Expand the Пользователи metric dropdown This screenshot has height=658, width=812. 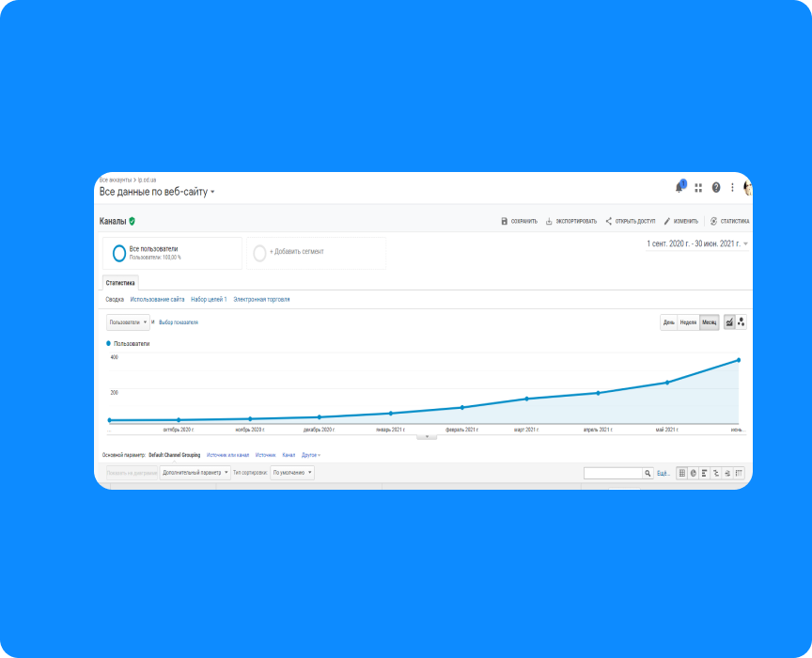tap(128, 322)
